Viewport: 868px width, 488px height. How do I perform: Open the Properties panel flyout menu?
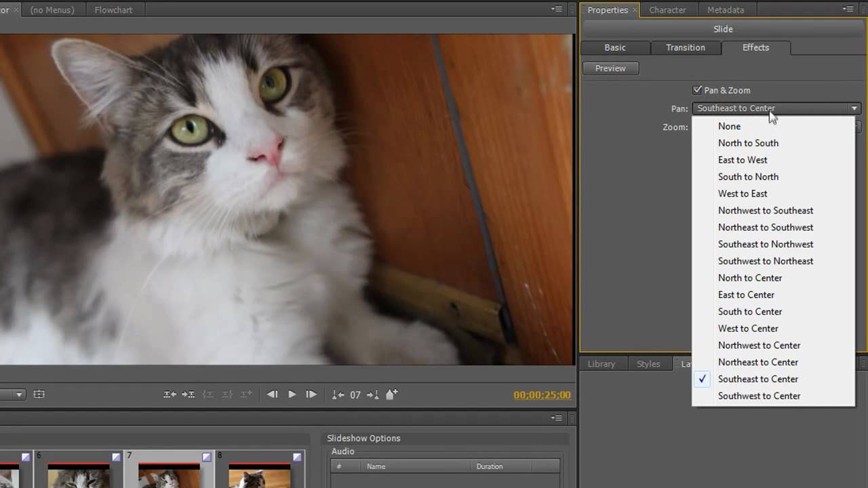point(848,9)
